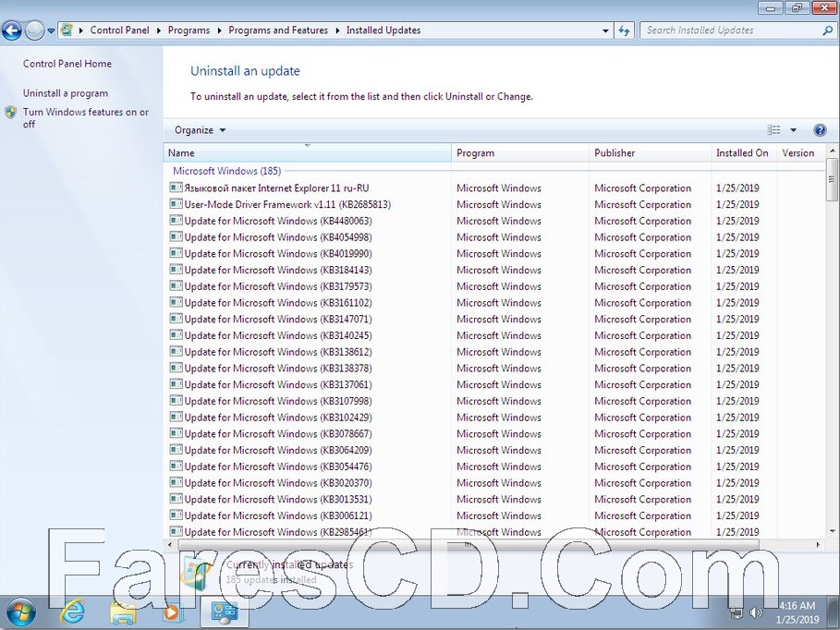Sort list by Publisher column header

pyautogui.click(x=651, y=152)
